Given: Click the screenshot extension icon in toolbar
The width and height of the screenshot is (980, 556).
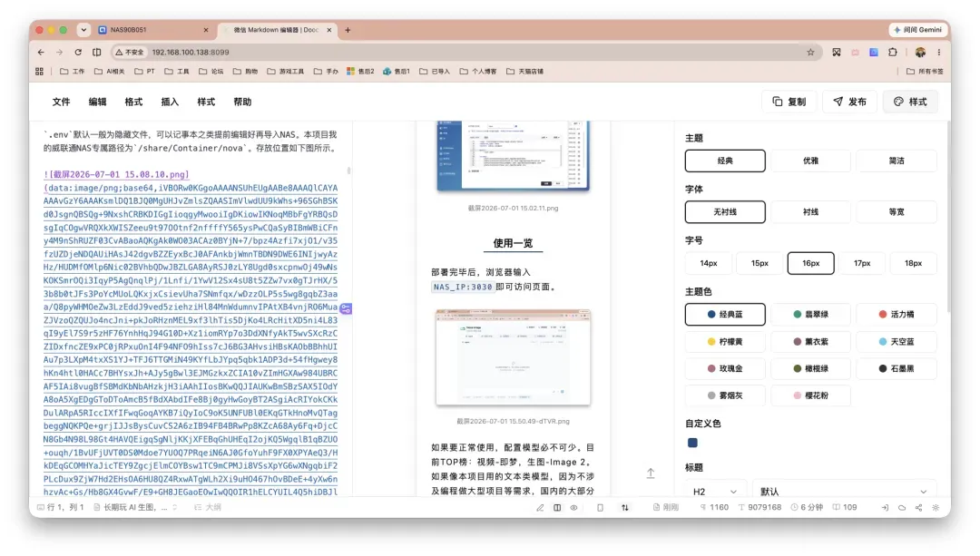Looking at the screenshot, I should (837, 53).
